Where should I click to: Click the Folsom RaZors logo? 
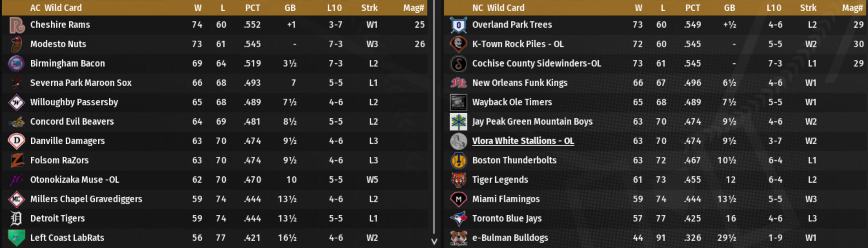tap(16, 160)
